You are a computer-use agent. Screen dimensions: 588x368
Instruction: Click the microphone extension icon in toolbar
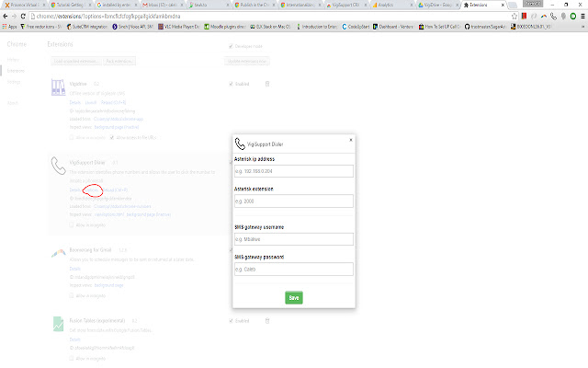563,17
